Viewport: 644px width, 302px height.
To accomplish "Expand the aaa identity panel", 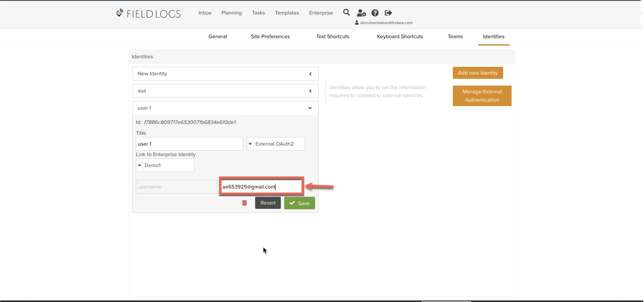I will pos(310,91).
